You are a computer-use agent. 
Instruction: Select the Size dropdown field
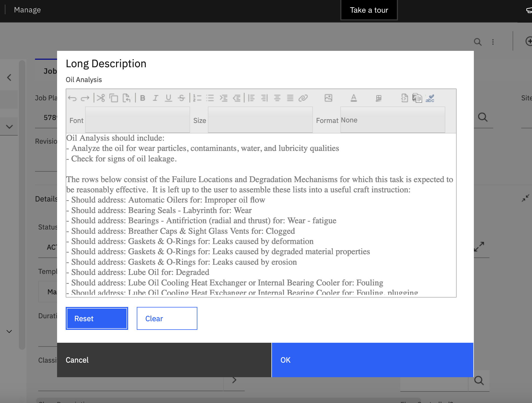pos(260,120)
